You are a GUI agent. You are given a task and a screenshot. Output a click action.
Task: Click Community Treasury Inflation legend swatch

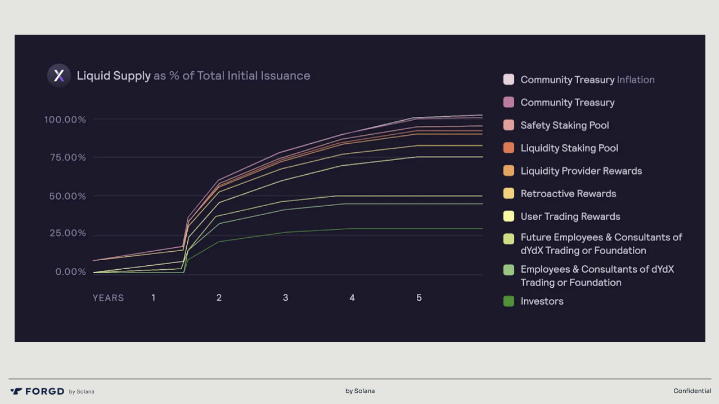[509, 79]
